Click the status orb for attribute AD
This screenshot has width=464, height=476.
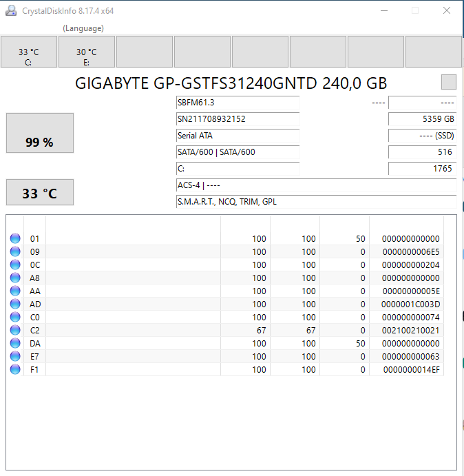pos(15,304)
